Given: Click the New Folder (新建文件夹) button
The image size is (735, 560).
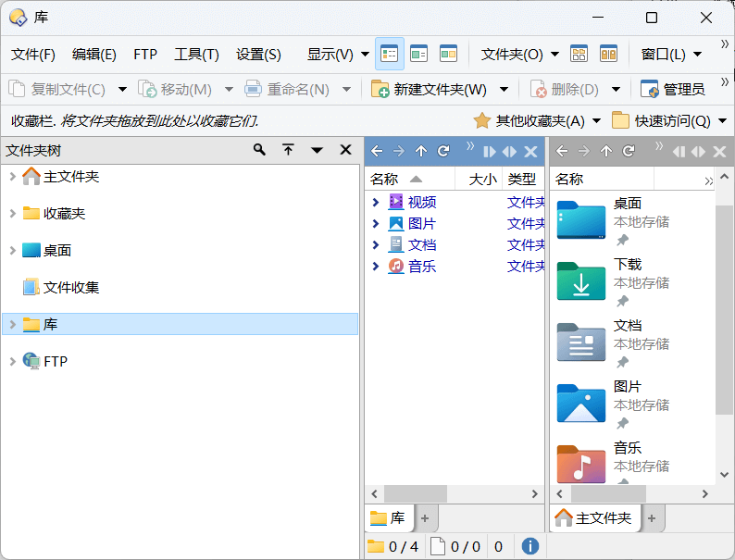Looking at the screenshot, I should (x=430, y=89).
